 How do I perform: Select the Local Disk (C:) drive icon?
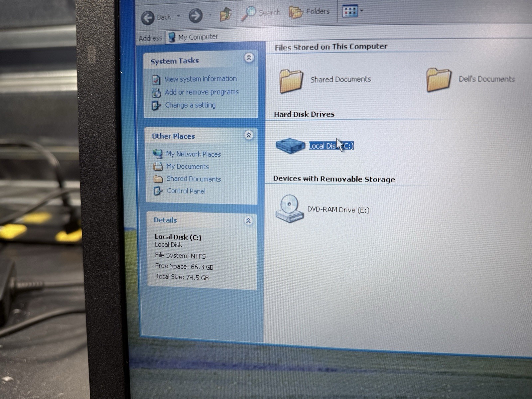tap(290, 146)
